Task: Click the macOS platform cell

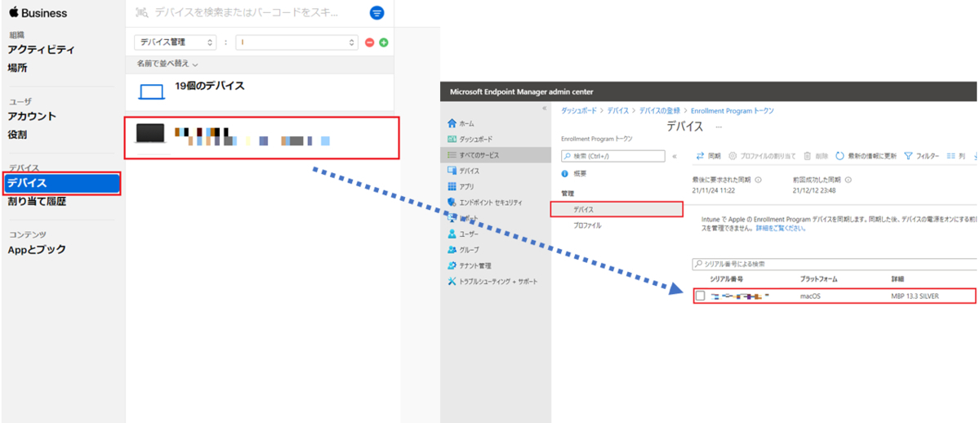Action: click(810, 296)
